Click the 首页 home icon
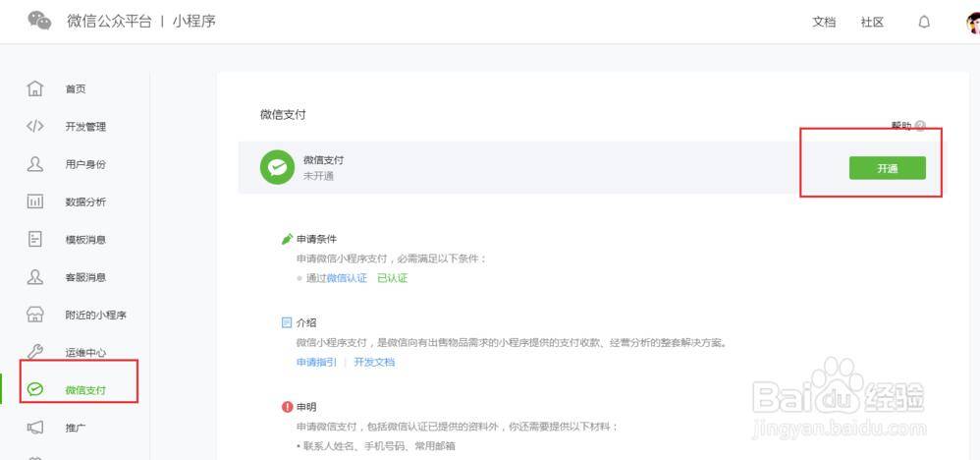The image size is (980, 460). [x=35, y=88]
